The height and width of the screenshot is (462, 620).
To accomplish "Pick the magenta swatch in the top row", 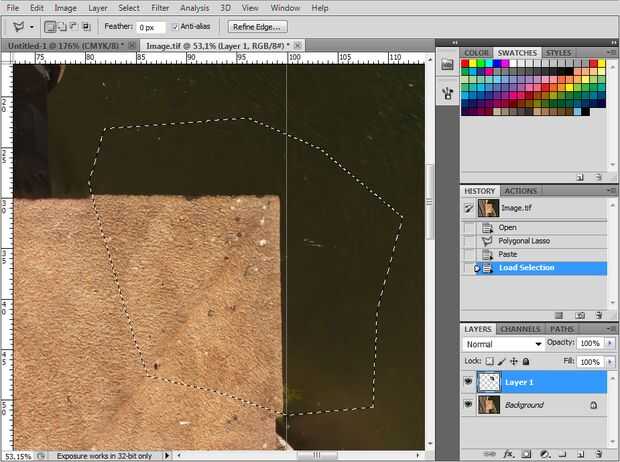I will 505,63.
